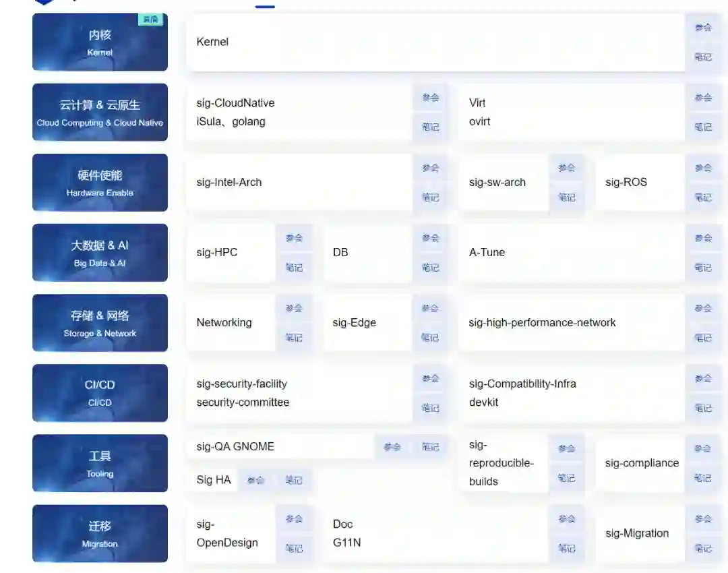Select the 硬件使能 Hardware Enable category
Viewport: 728px width, 573px height.
coord(100,183)
